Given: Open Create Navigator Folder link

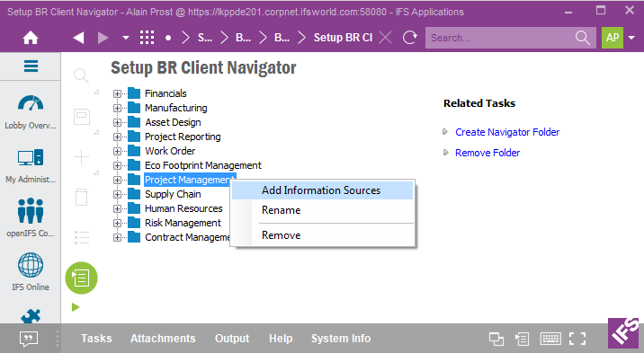Looking at the screenshot, I should tap(507, 132).
